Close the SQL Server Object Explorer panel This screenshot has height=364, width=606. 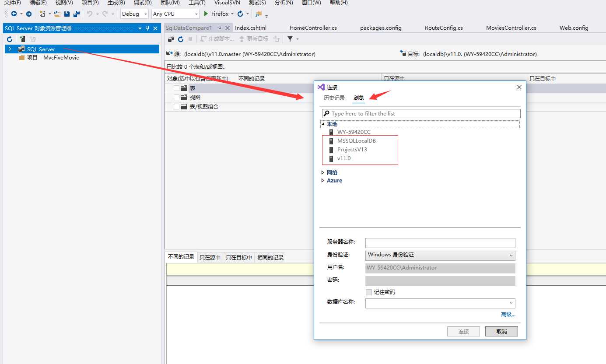click(155, 28)
